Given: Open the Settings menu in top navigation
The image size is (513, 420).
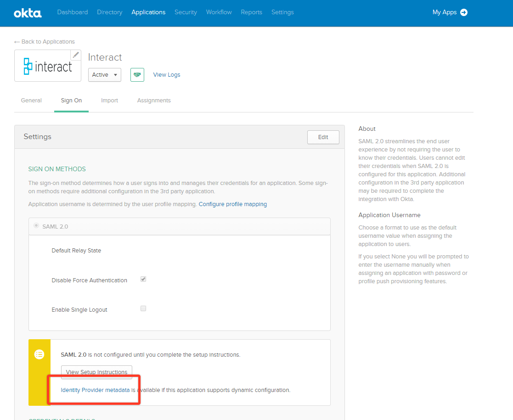Looking at the screenshot, I should click(282, 12).
